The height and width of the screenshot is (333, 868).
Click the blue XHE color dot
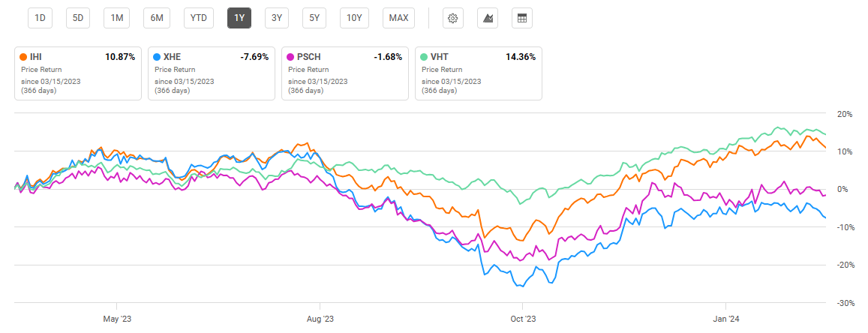pyautogui.click(x=158, y=57)
